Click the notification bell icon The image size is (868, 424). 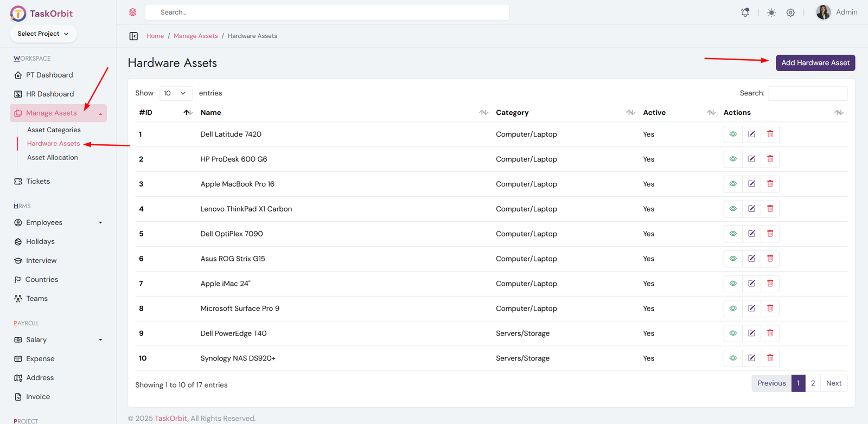(745, 12)
